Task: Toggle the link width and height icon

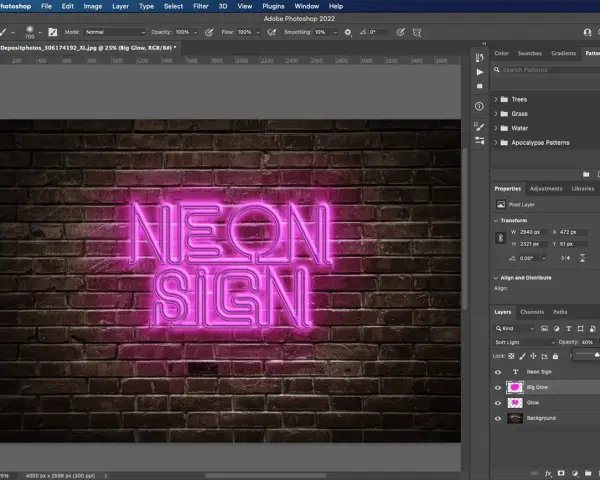Action: click(501, 238)
